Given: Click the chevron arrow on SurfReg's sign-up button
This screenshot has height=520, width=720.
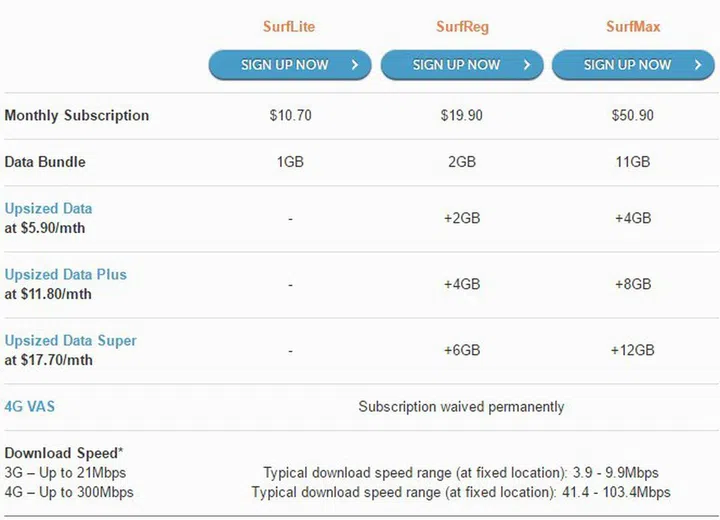Looking at the screenshot, I should tap(526, 65).
